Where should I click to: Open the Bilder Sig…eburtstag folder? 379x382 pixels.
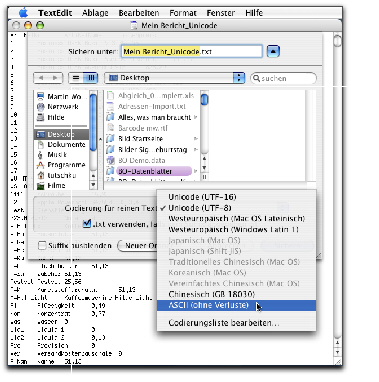(151, 150)
